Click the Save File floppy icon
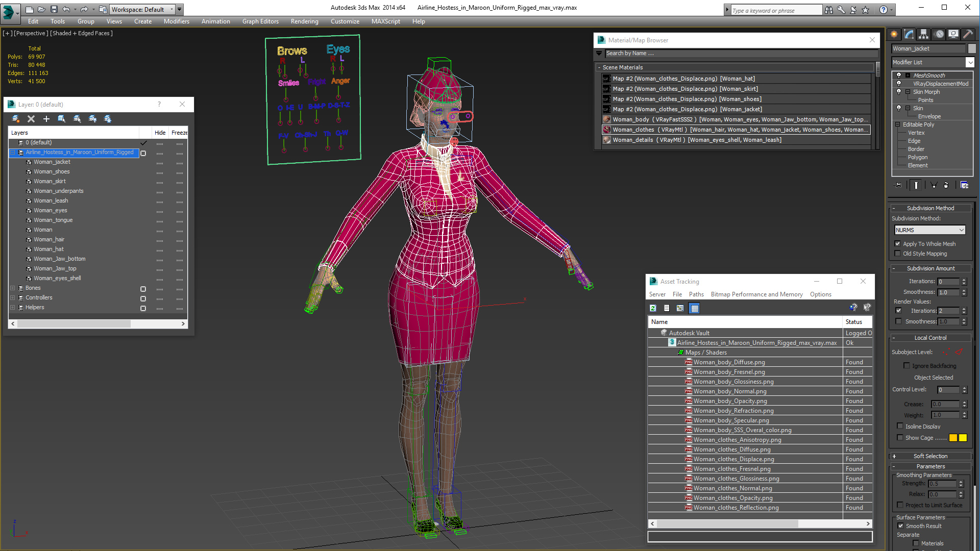Screen dimensions: 980x551 [x=54, y=9]
